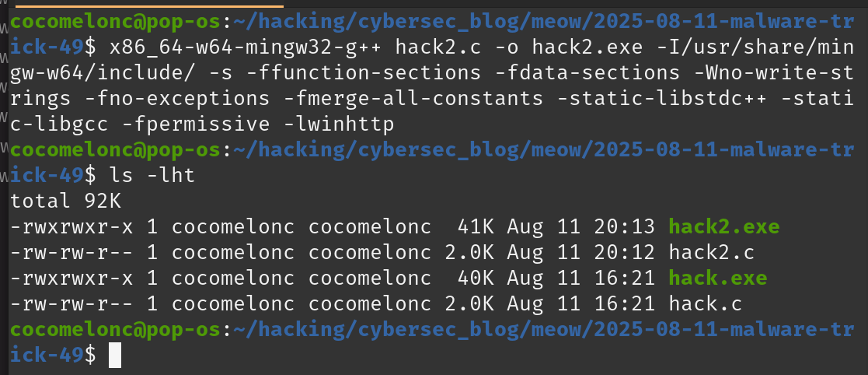
Task: Click the white terminal cursor block
Action: click(x=114, y=355)
